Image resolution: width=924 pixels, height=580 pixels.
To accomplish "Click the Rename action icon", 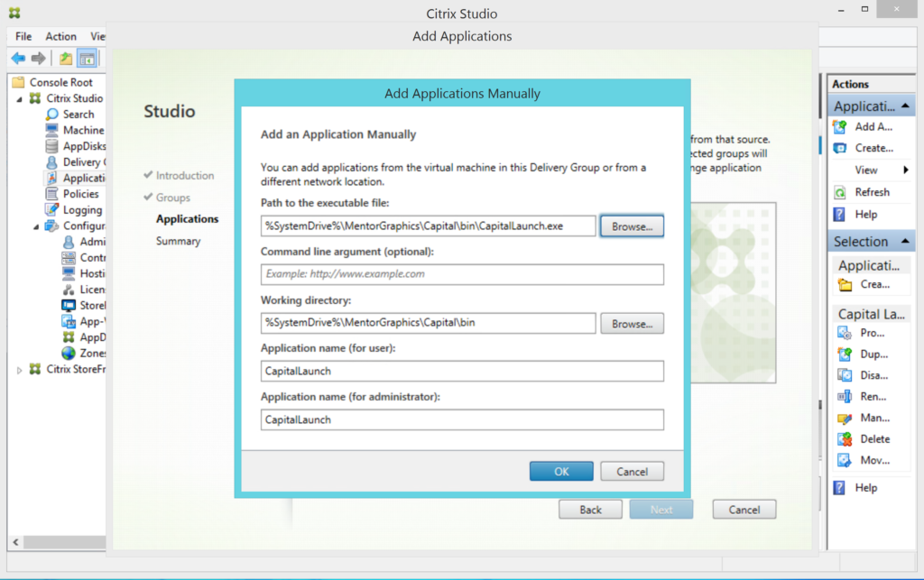I will 845,397.
